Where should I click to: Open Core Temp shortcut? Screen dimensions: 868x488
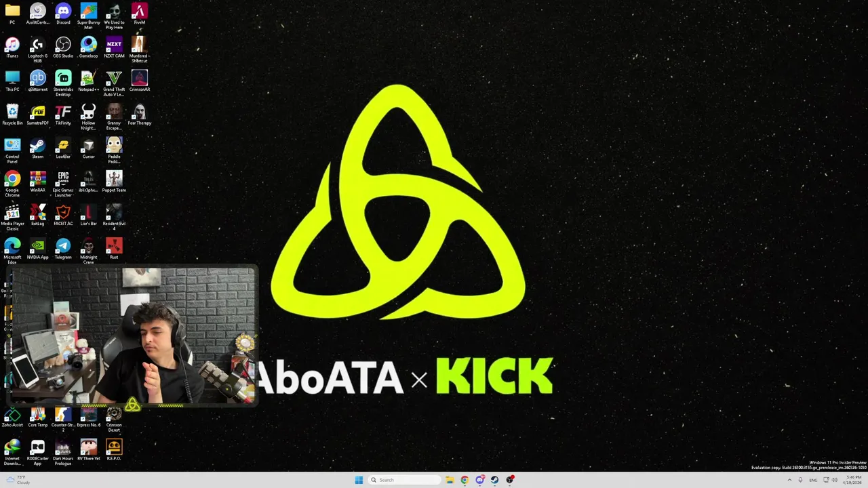click(37, 417)
